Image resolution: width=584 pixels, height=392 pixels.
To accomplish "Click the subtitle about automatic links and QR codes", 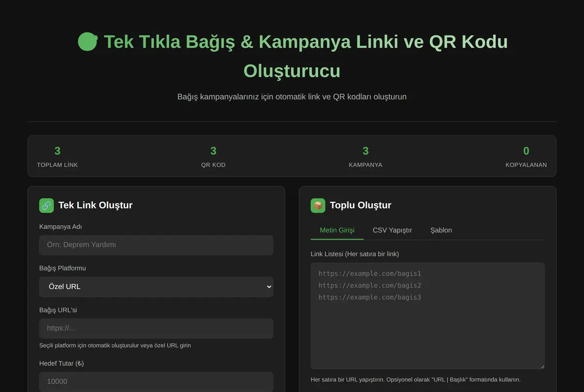I will (292, 97).
